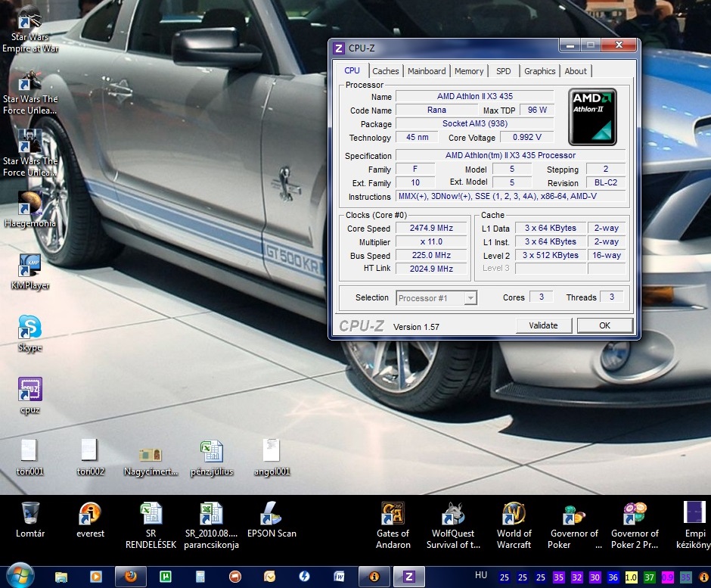Open the Graphics tab

539,71
